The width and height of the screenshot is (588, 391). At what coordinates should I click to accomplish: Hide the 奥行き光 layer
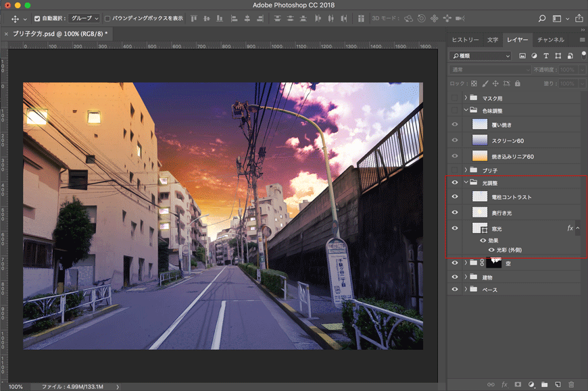tap(454, 212)
